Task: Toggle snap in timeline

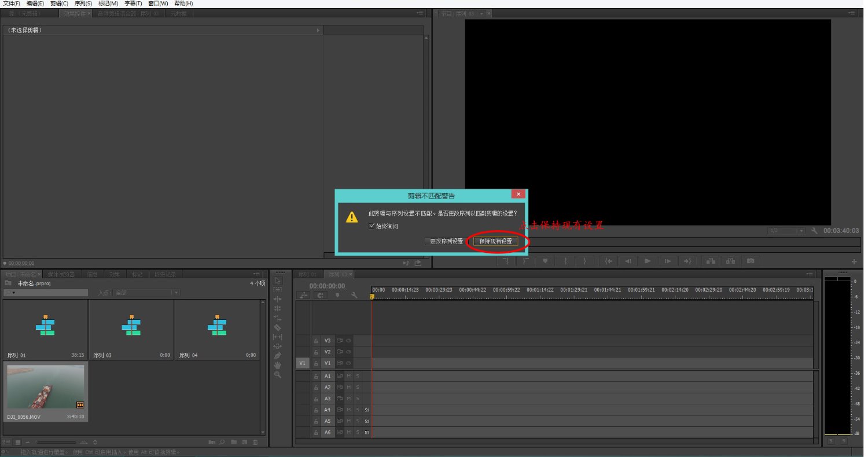Action: pos(320,296)
